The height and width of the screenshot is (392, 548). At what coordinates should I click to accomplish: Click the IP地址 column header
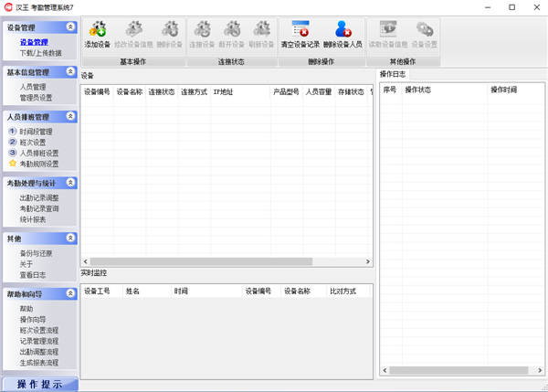click(240, 92)
